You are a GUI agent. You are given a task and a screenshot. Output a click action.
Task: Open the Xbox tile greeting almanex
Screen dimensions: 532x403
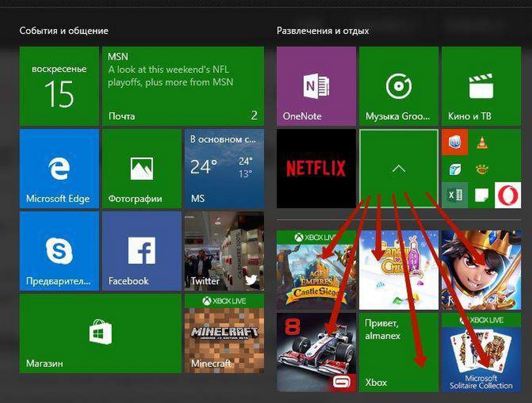coord(399,352)
